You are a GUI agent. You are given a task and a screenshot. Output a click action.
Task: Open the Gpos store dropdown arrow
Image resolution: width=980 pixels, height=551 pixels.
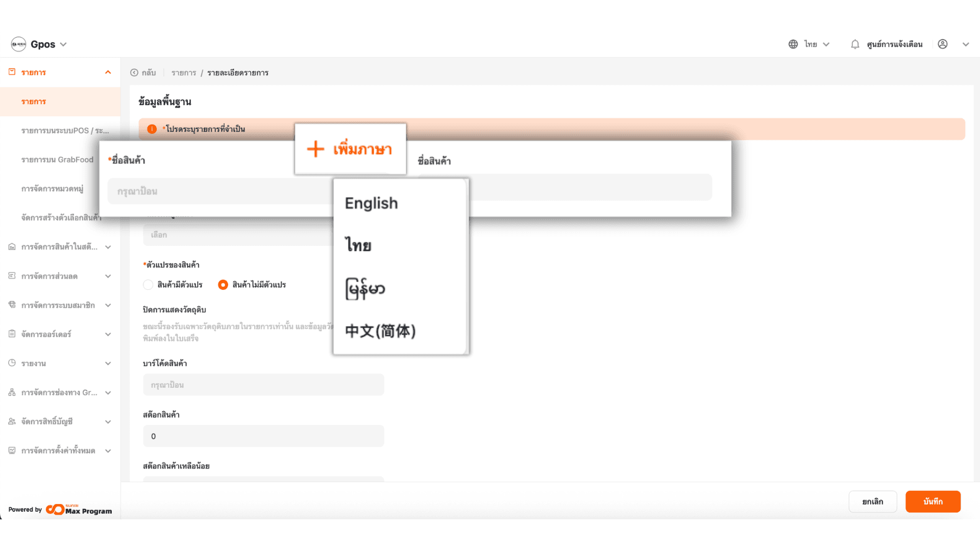pos(63,44)
